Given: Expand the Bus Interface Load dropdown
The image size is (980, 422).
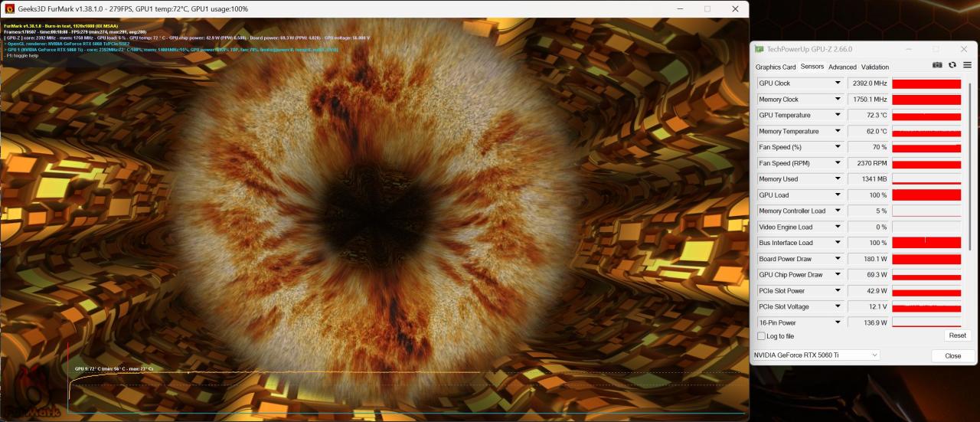Looking at the screenshot, I should [838, 243].
